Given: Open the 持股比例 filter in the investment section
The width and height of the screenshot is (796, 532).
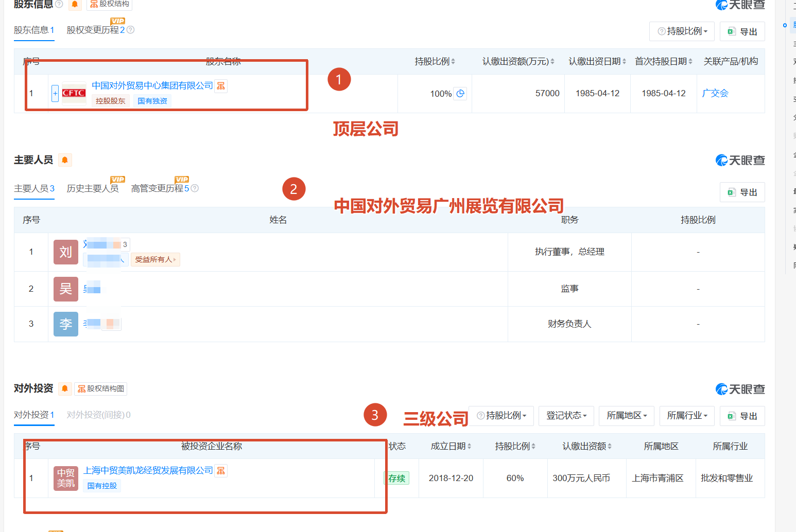Looking at the screenshot, I should click(501, 416).
